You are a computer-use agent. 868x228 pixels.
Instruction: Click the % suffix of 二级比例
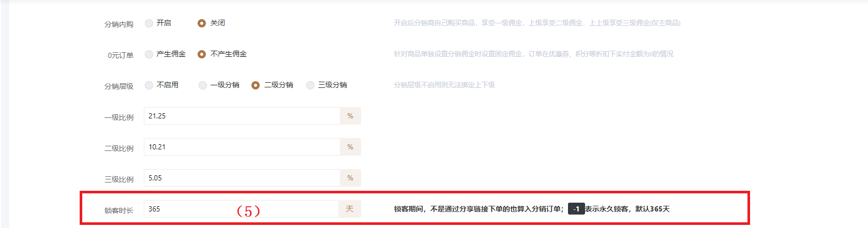click(x=350, y=147)
